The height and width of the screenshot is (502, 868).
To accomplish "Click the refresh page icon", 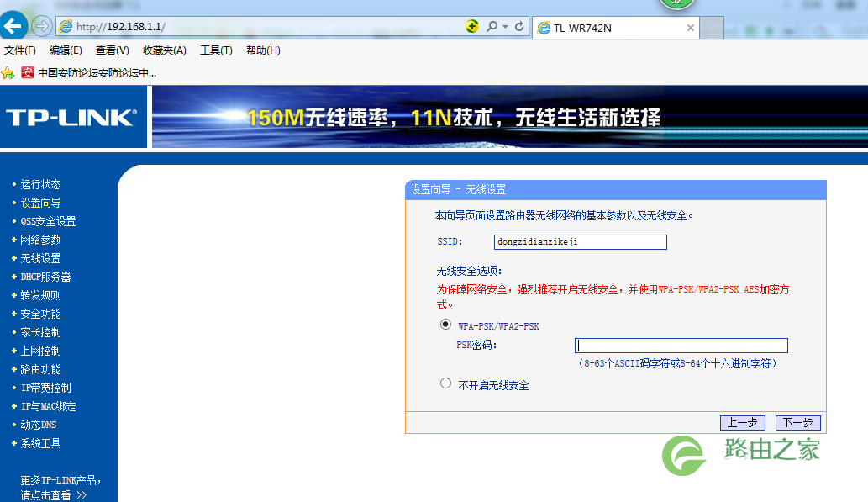I will [519, 26].
